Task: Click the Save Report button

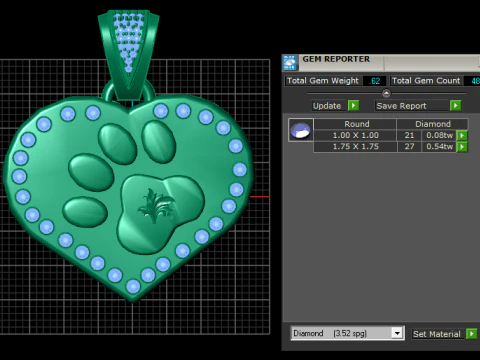Action: [x=412, y=106]
